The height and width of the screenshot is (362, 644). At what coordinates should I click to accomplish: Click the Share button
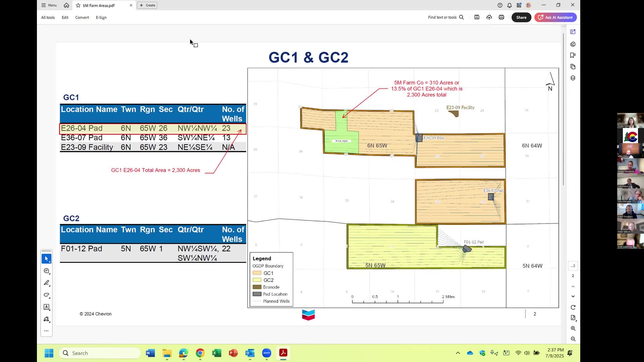521,17
